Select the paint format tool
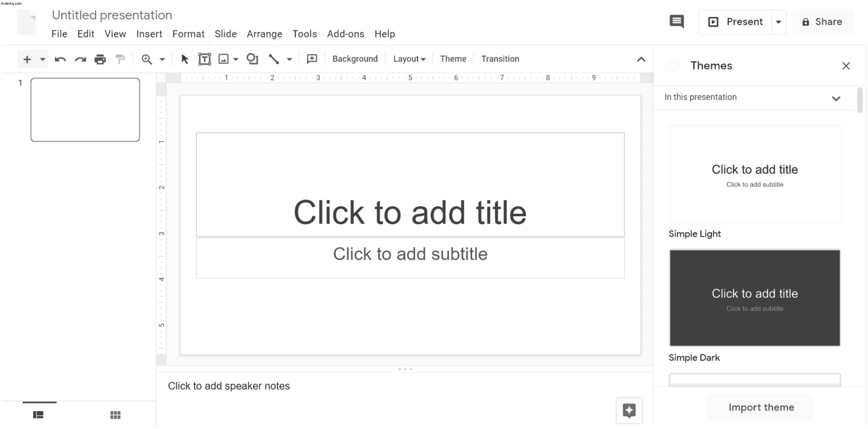868x429 pixels. click(120, 59)
